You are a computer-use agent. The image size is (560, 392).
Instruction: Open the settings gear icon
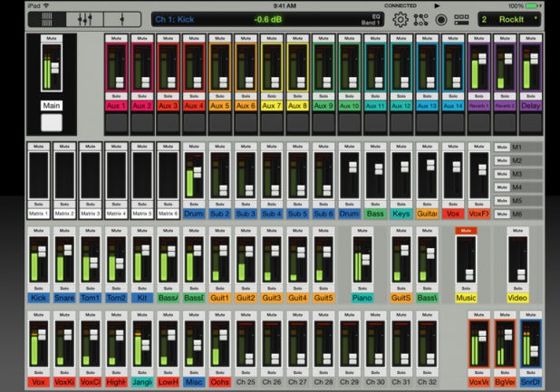[x=401, y=20]
